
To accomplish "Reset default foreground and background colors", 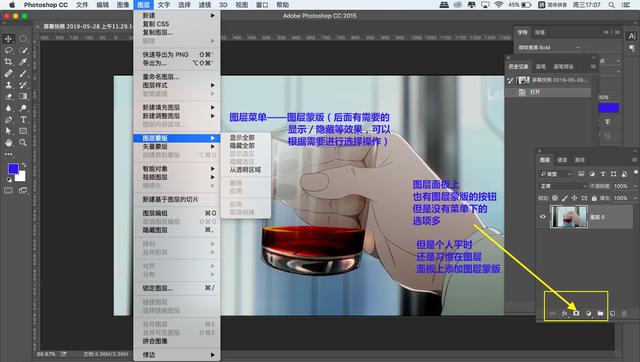I will 9,180.
